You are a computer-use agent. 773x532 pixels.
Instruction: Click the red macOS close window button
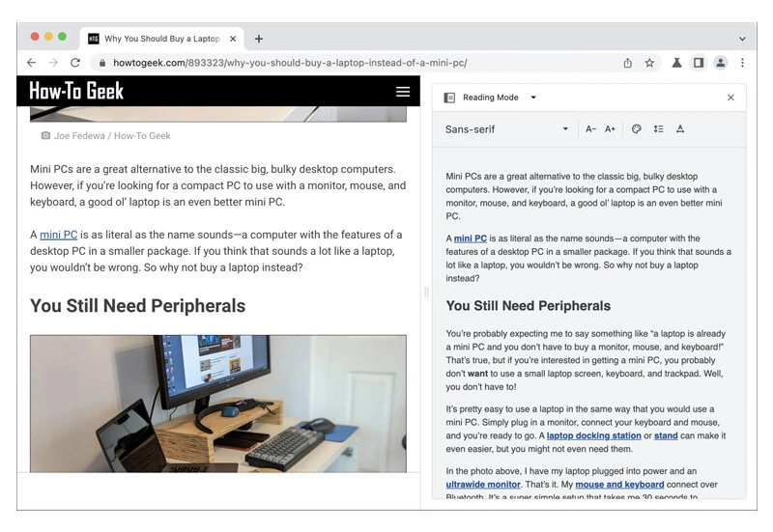click(x=35, y=37)
